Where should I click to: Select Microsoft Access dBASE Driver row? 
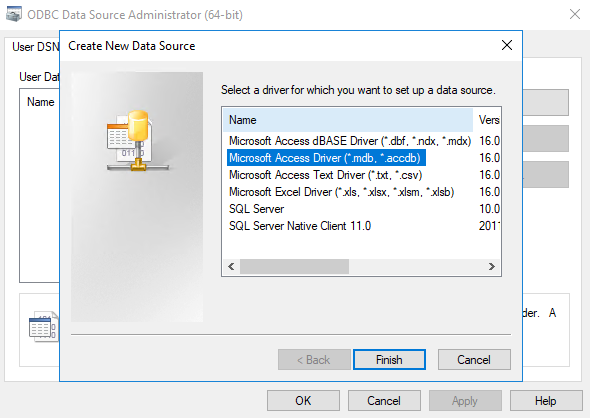tap(350, 141)
